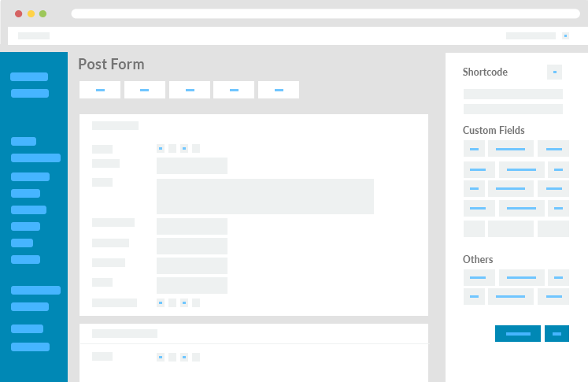Image resolution: width=588 pixels, height=382 pixels.
Task: Click the small icon at the top bar's right end
Action: coord(565,35)
